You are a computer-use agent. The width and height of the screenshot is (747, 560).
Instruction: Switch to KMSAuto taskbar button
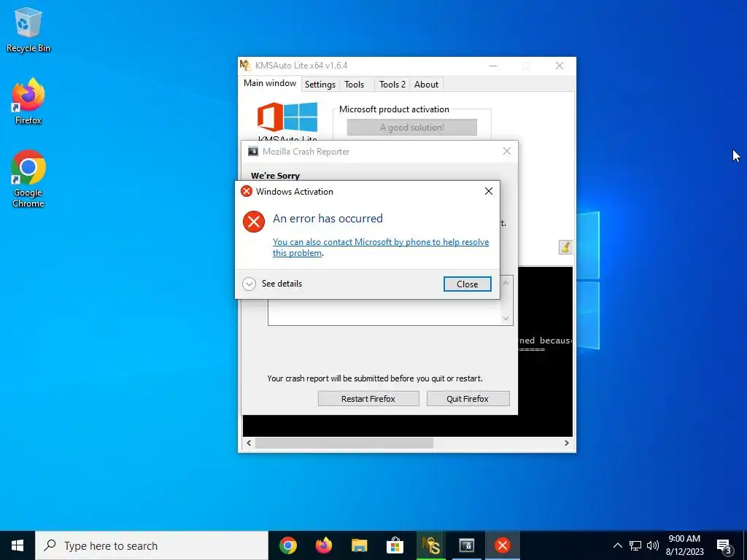pos(430,545)
